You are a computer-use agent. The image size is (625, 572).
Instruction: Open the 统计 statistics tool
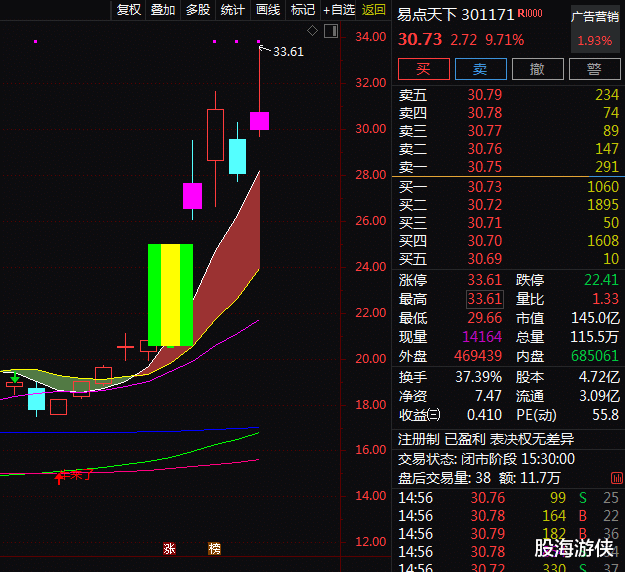pos(232,10)
